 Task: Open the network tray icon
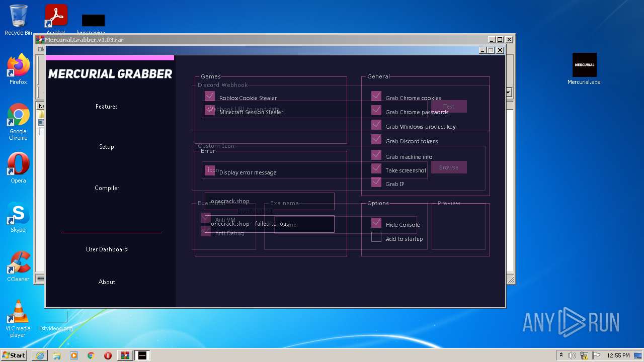584,355
